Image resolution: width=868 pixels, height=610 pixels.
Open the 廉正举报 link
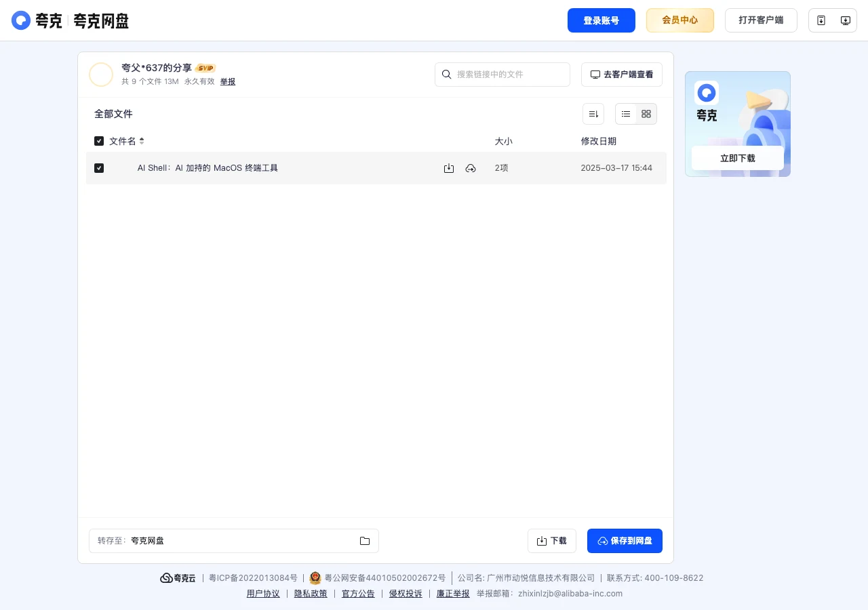point(453,594)
